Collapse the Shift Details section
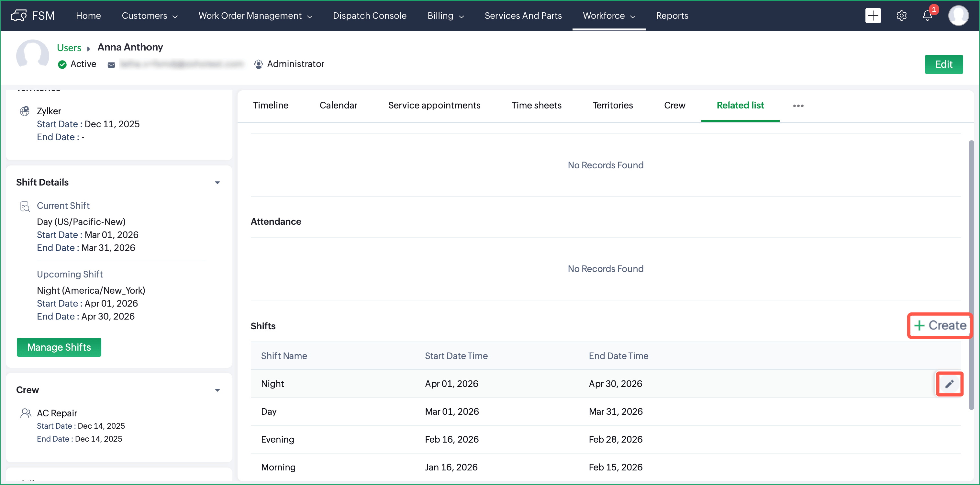This screenshot has height=485, width=980. (217, 183)
